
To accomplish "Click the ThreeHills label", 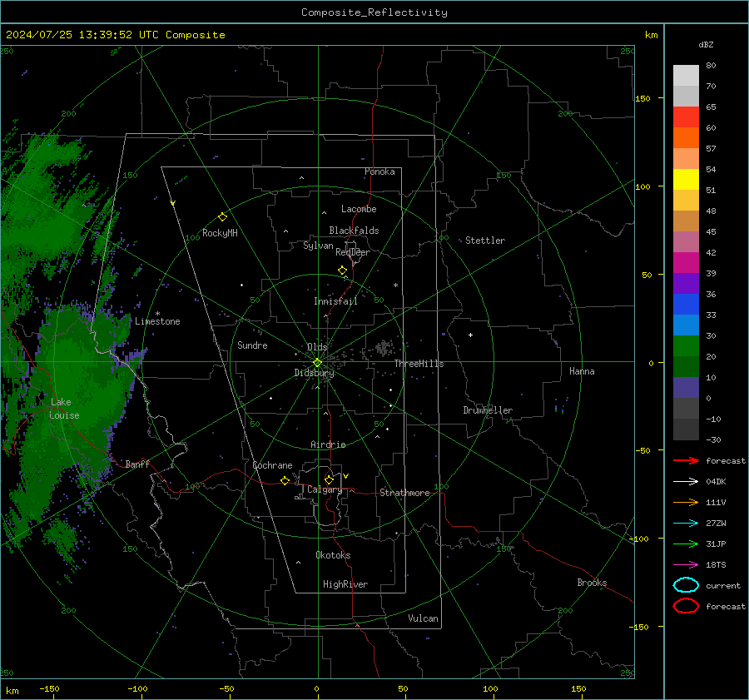I will [x=419, y=364].
